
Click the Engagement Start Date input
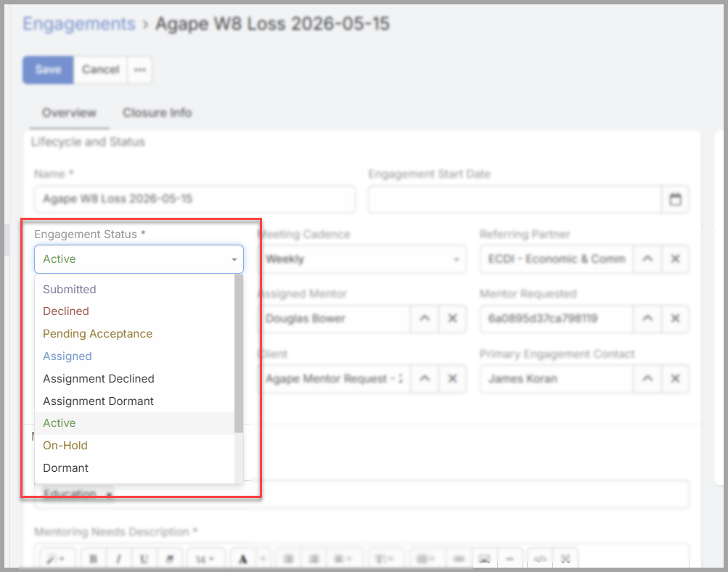tap(515, 200)
